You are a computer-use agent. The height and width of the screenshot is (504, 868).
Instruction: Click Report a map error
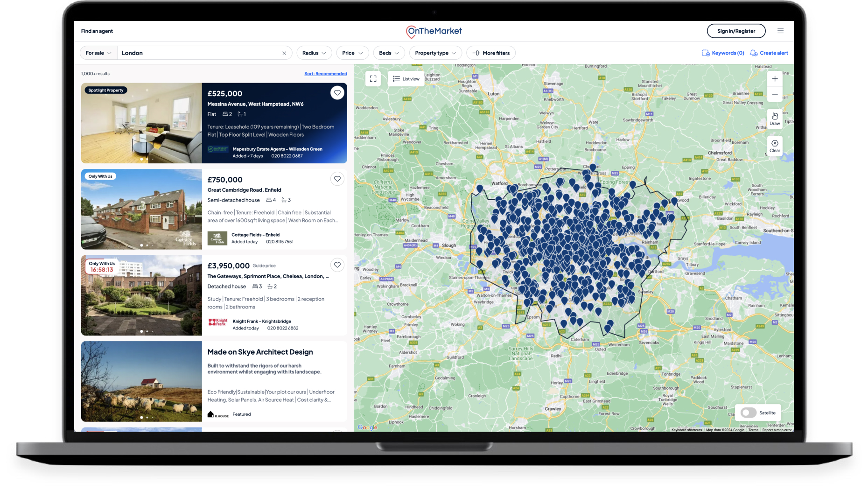pos(777,430)
